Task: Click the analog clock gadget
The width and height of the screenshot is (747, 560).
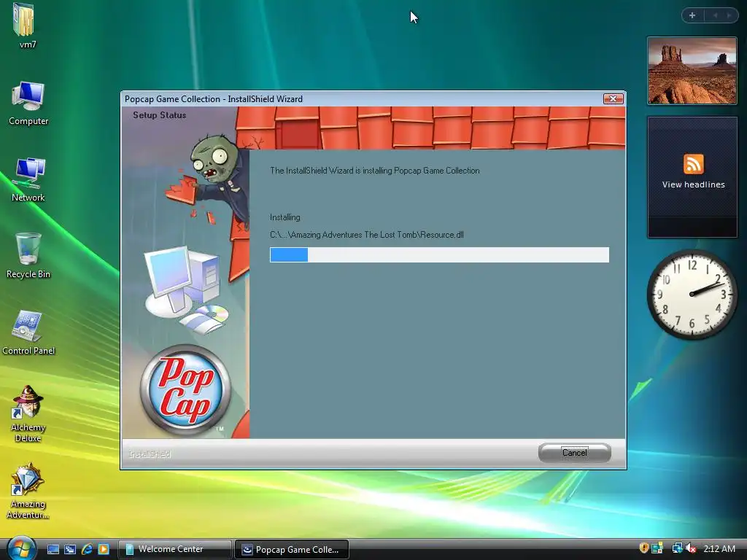Action: (x=692, y=295)
